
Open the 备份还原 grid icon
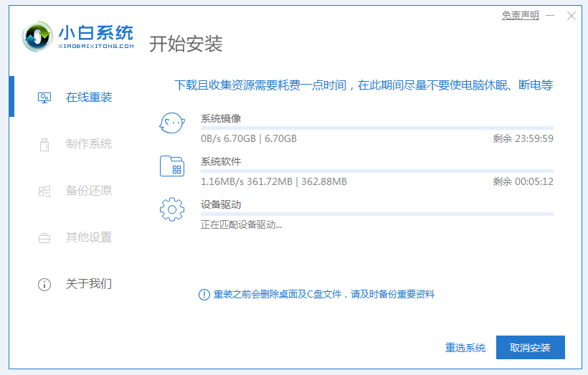point(44,191)
